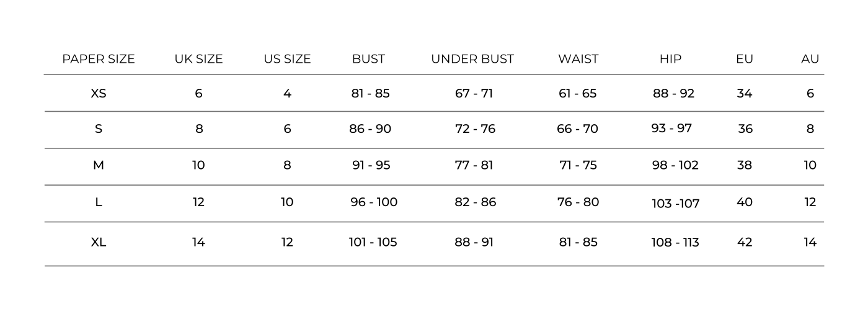The width and height of the screenshot is (868, 326).
Task: Select hip measurement 103 -107
Action: 675,204
